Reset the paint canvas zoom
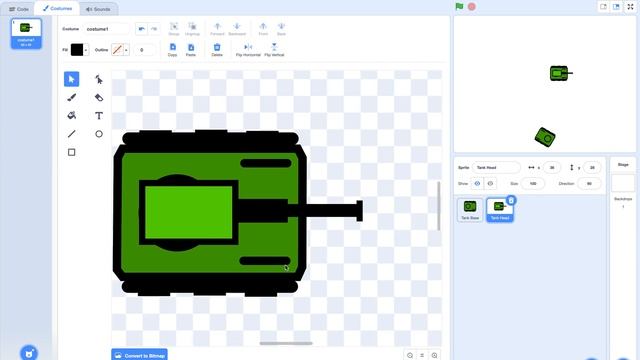640x360 pixels. tap(422, 356)
